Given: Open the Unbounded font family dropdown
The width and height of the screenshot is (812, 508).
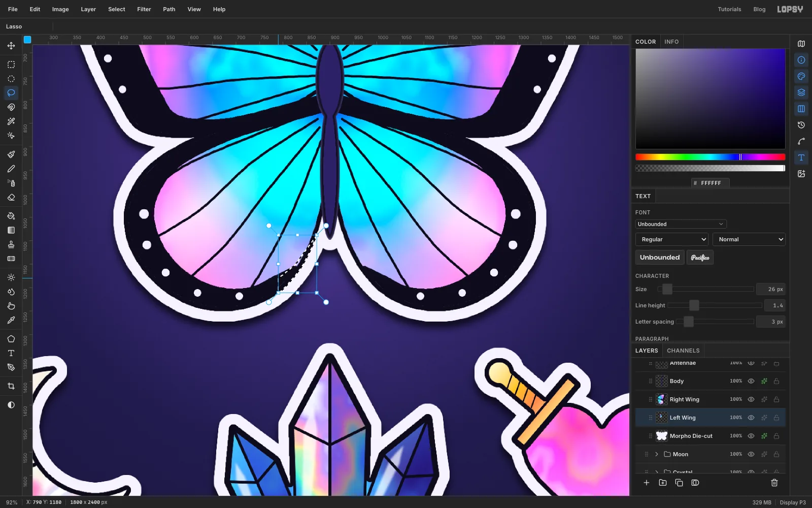Looking at the screenshot, I should tap(681, 224).
